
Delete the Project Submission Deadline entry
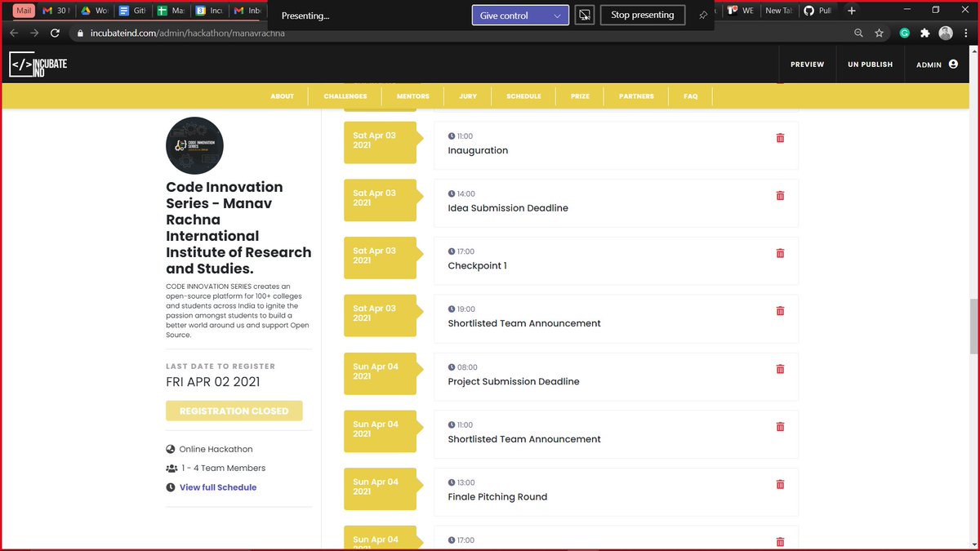pyautogui.click(x=780, y=369)
